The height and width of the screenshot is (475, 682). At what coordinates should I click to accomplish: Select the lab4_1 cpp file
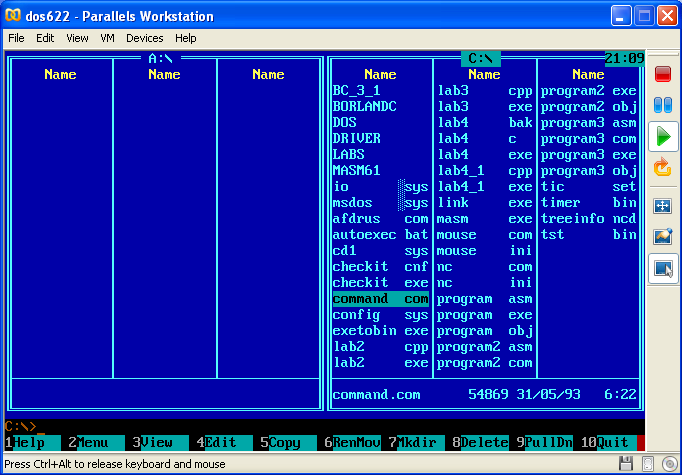coord(485,171)
